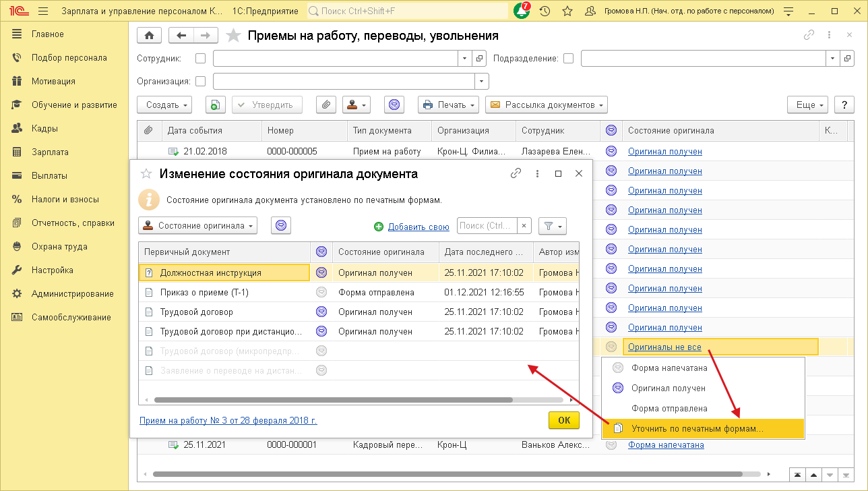Click the notifications bell icon
The image size is (868, 491).
coord(521,11)
